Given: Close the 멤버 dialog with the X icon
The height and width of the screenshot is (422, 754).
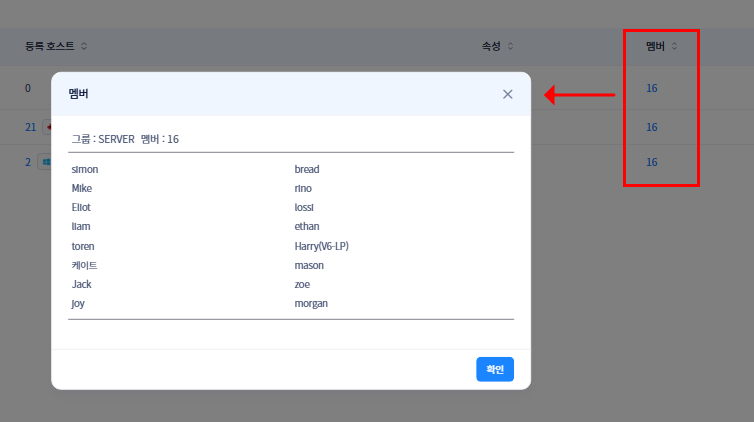Looking at the screenshot, I should [507, 94].
